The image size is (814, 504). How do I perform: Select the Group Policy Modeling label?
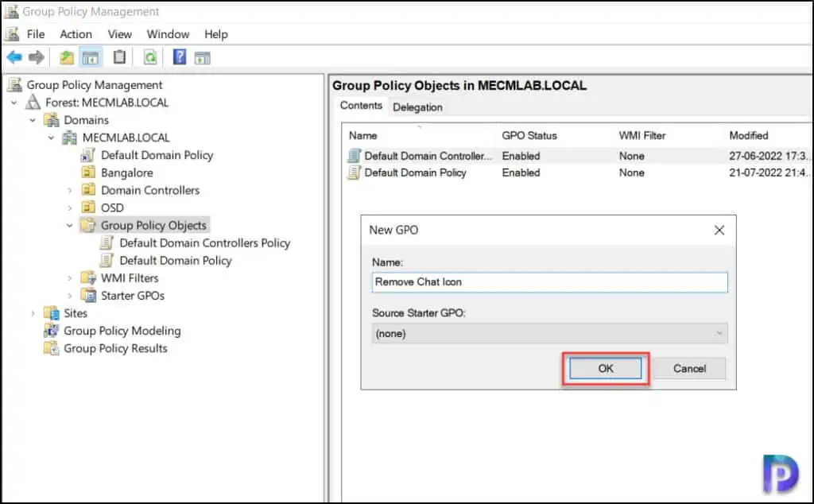(122, 331)
